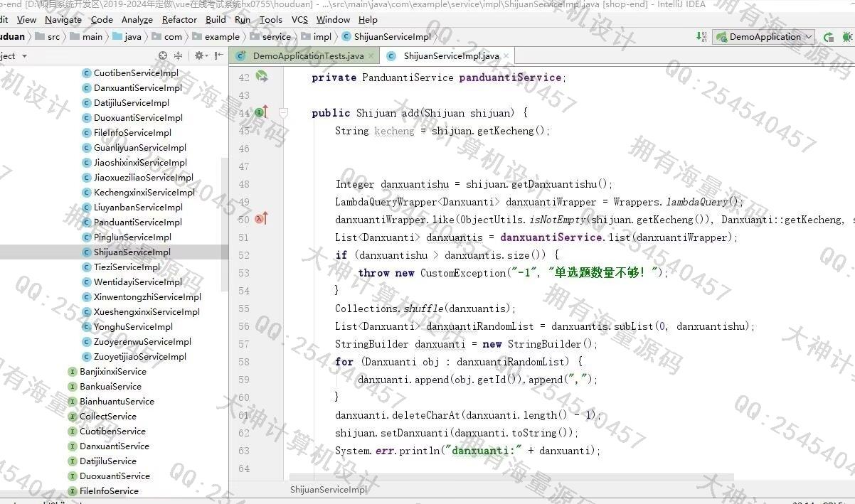
Task: Click the Hide Project panel icon
Action: (x=218, y=55)
